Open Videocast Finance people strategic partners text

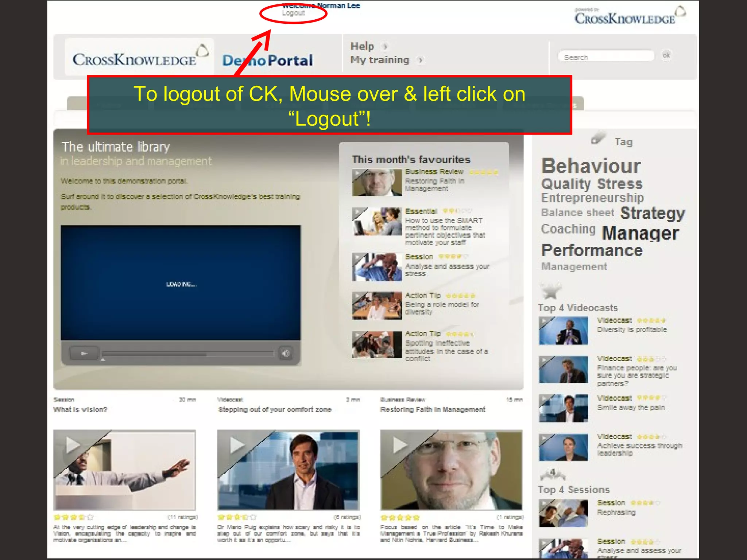[x=637, y=376]
